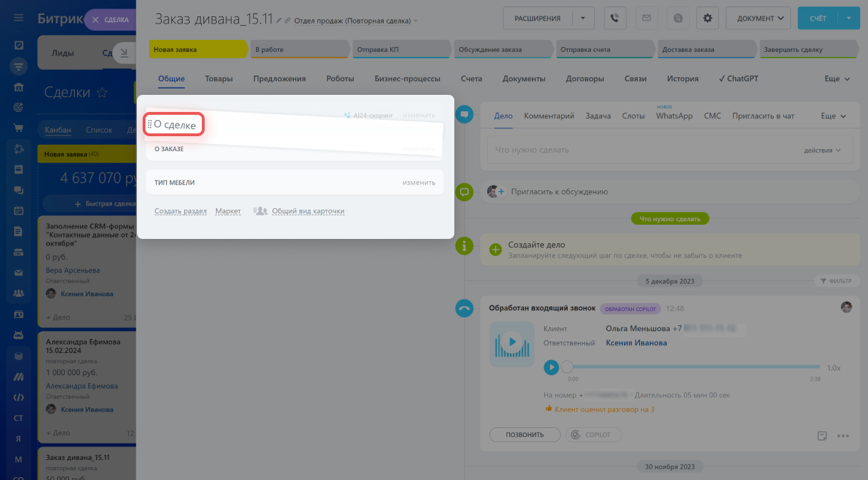Grab the drag handle beside О сделке

[x=150, y=125]
